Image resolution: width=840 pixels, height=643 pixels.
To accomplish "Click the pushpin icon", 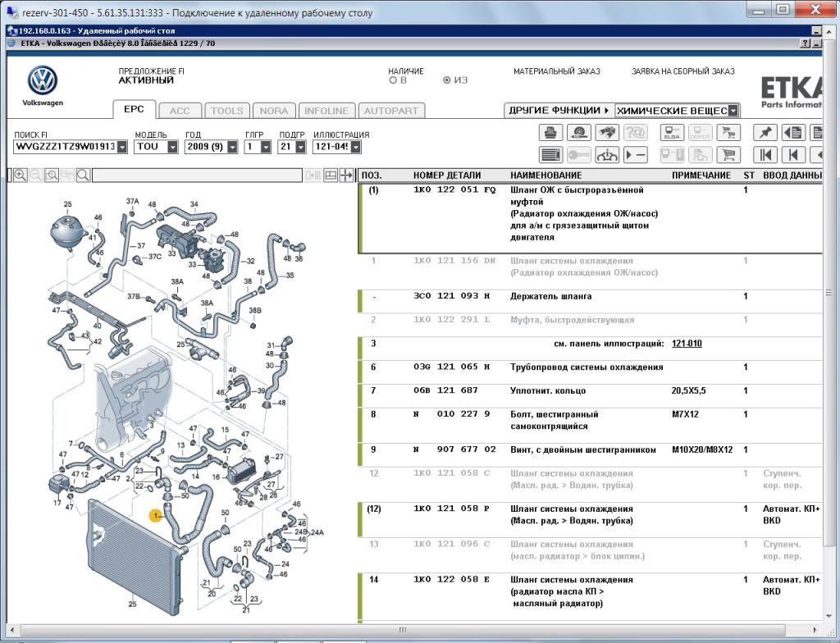I will tap(765, 132).
